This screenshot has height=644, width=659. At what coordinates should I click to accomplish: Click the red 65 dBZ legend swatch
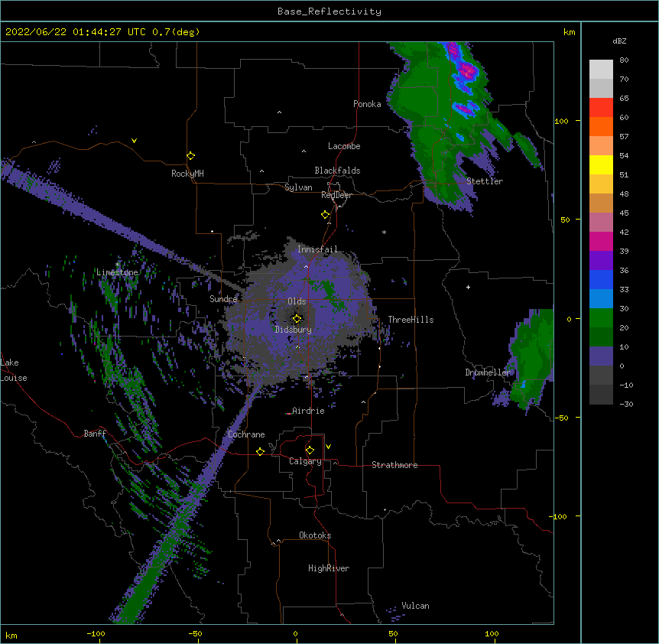(601, 108)
